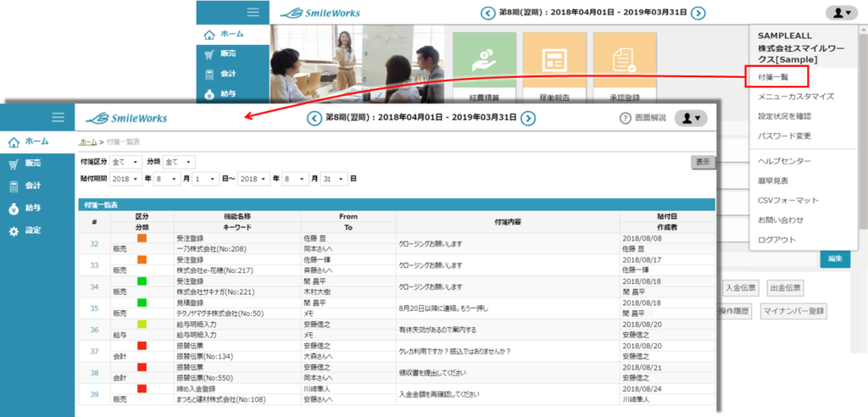Open sticky note number 34
This screenshot has width=868, height=417.
[x=94, y=286]
